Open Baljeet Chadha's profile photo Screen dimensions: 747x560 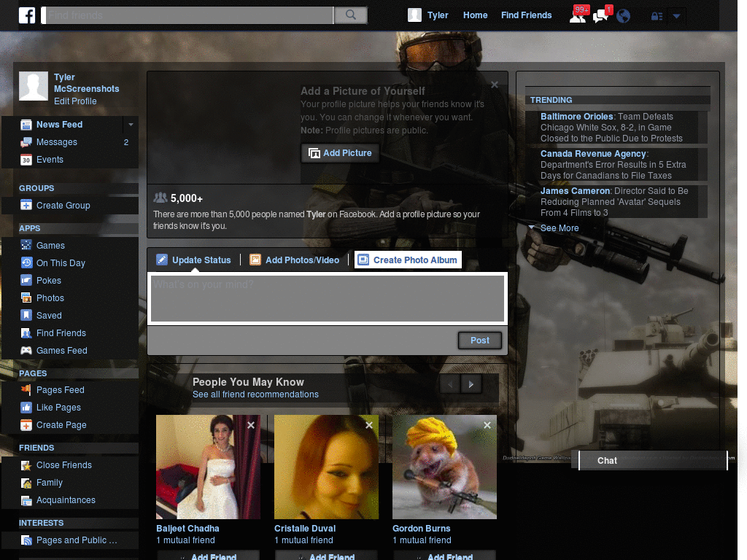tap(208, 467)
